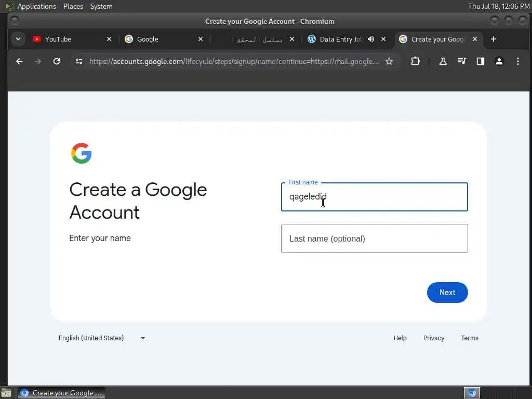532x399 pixels.
Task: Mute audio on Data Entry Job tab
Action: coord(371,39)
